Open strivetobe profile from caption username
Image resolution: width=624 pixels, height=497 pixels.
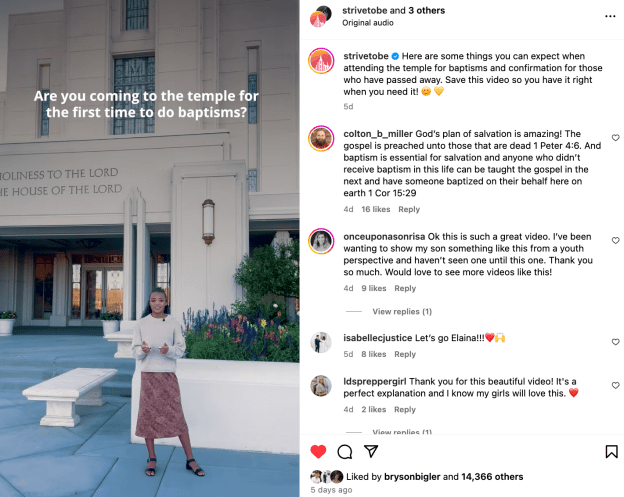pyautogui.click(x=366, y=56)
